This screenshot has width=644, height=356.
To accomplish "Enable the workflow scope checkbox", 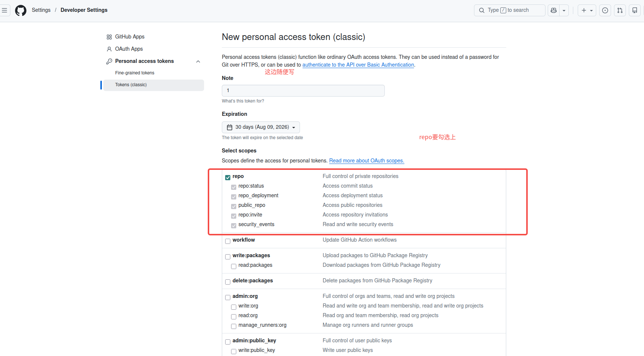I will coord(228,241).
